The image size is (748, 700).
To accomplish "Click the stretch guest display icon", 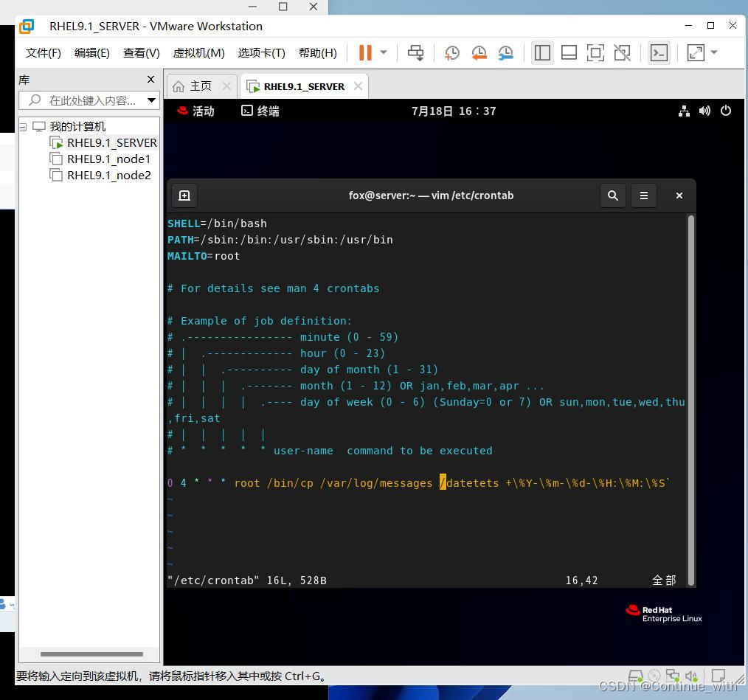I will click(696, 52).
